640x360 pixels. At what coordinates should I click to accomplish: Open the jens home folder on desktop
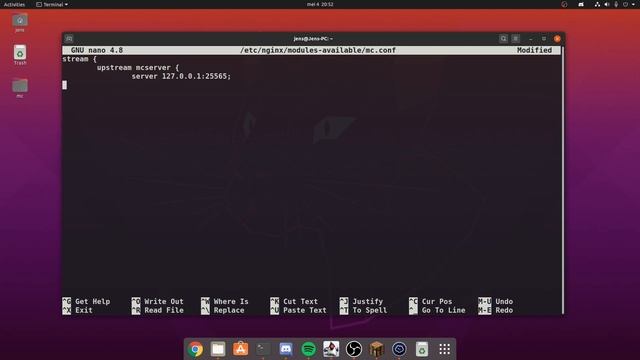point(20,23)
